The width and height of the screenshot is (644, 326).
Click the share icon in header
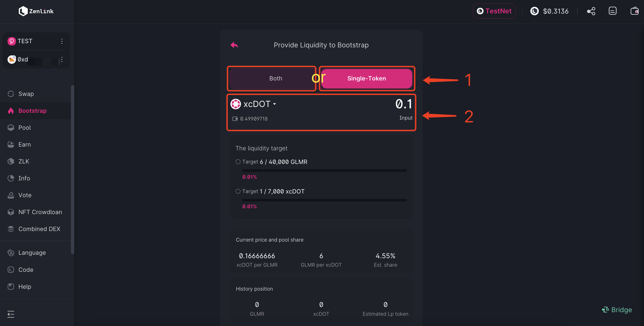click(591, 11)
